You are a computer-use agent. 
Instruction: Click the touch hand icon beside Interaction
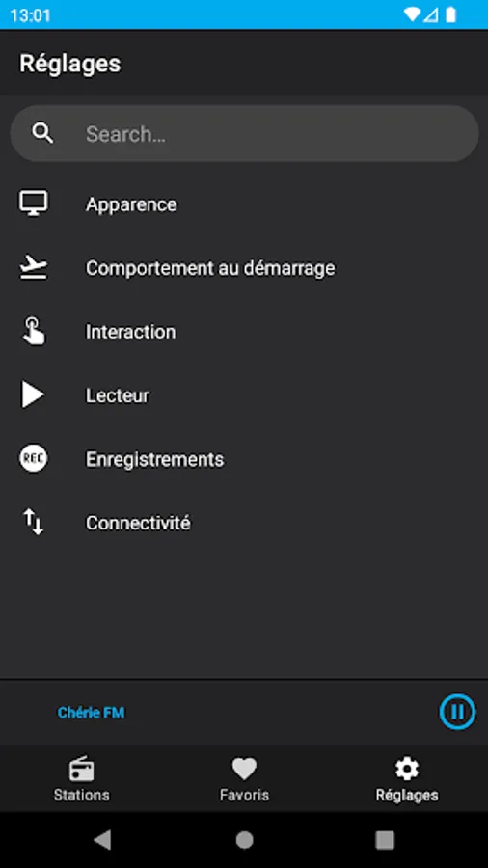coord(33,331)
